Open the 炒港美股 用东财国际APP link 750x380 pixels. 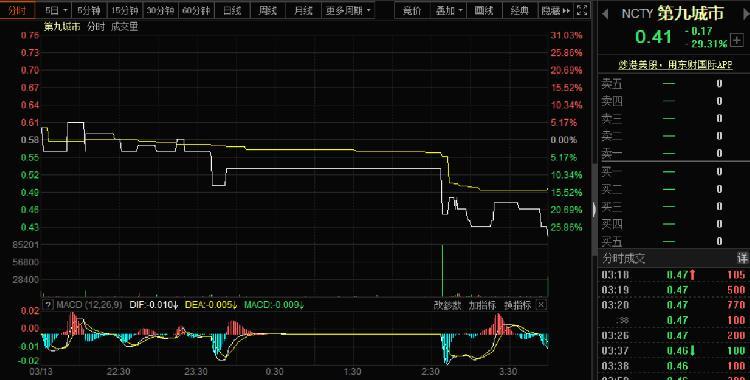tap(675, 65)
